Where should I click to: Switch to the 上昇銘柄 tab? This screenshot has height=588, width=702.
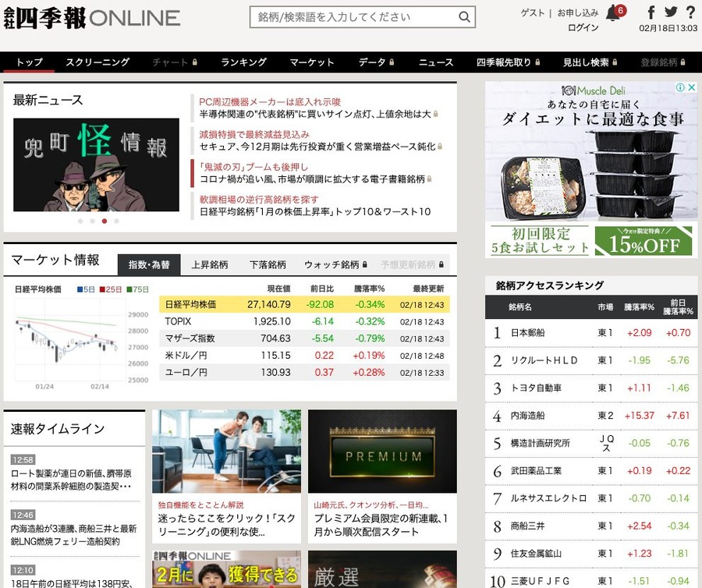210,265
